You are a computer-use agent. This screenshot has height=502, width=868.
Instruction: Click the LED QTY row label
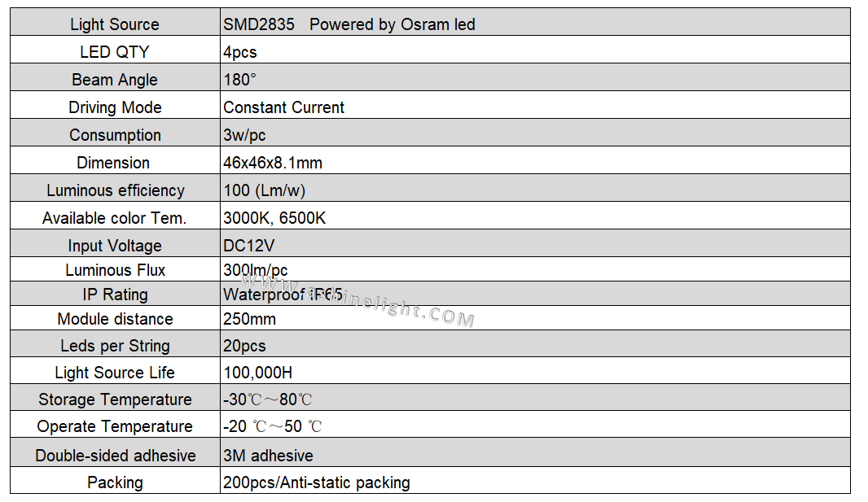(115, 52)
